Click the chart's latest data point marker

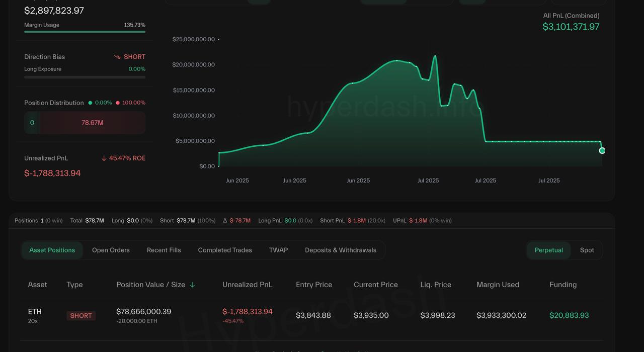[x=602, y=150]
